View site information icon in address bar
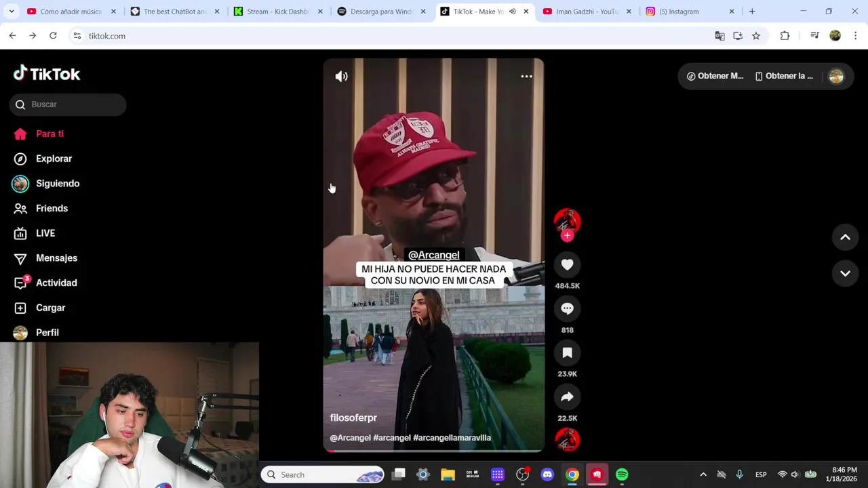This screenshot has height=488, width=868. (77, 36)
